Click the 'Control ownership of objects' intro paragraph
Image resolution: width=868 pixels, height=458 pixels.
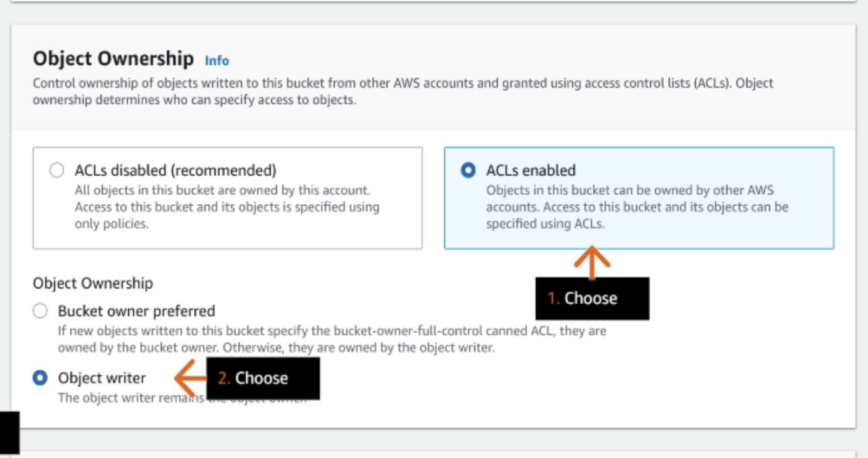pyautogui.click(x=403, y=91)
